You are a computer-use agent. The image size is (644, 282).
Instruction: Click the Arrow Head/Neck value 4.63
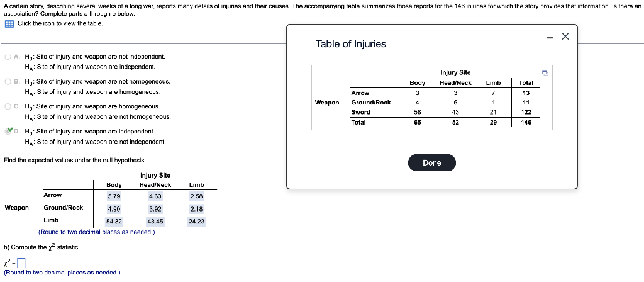pos(155,196)
